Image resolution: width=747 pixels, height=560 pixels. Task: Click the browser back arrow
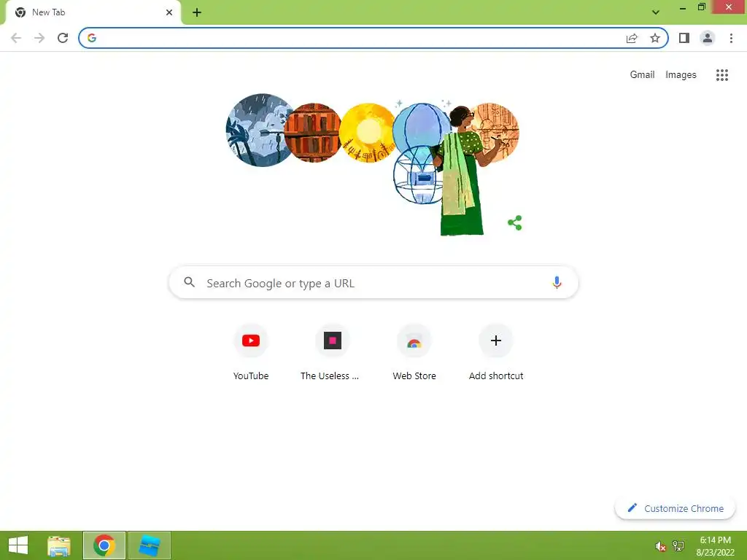click(16, 38)
